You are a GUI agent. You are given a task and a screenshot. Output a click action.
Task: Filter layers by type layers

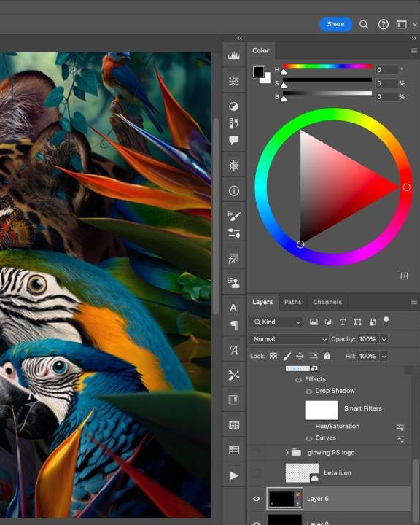click(x=343, y=322)
